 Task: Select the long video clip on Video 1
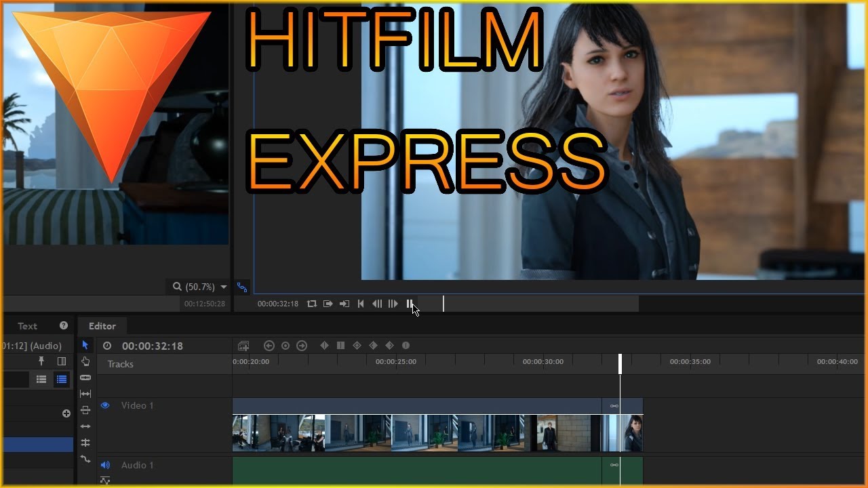coord(417,425)
